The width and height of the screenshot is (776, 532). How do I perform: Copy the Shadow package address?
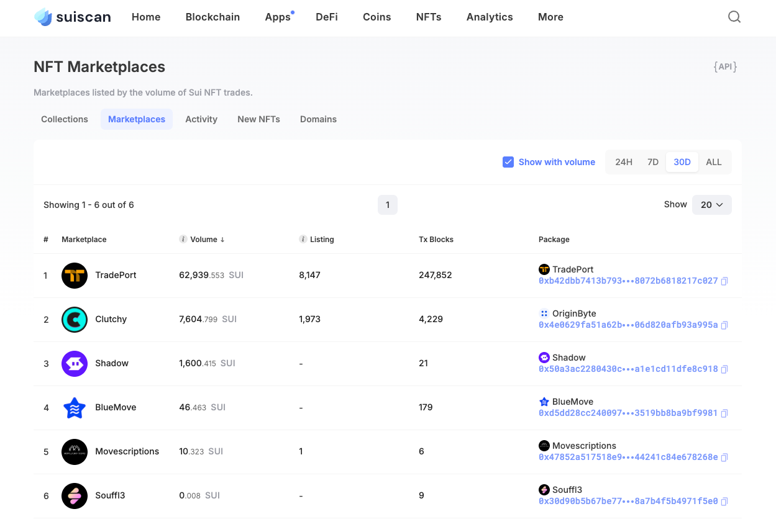pyautogui.click(x=724, y=369)
